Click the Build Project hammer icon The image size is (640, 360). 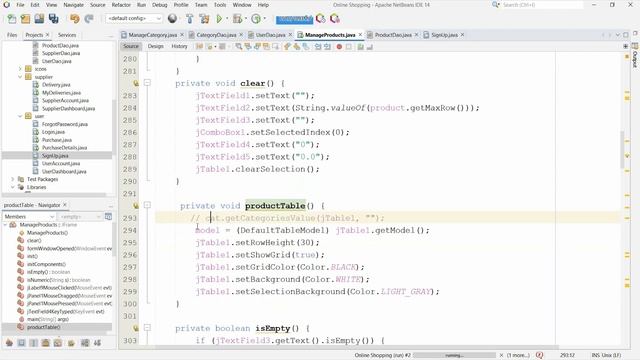coord(190,19)
